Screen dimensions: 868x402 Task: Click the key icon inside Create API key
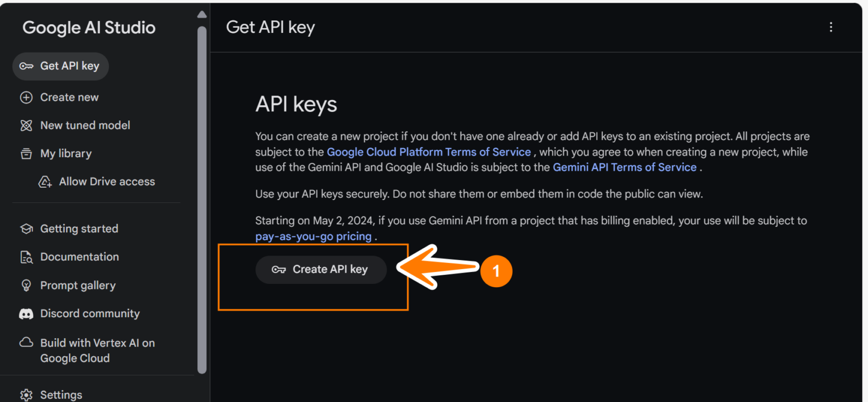click(280, 270)
